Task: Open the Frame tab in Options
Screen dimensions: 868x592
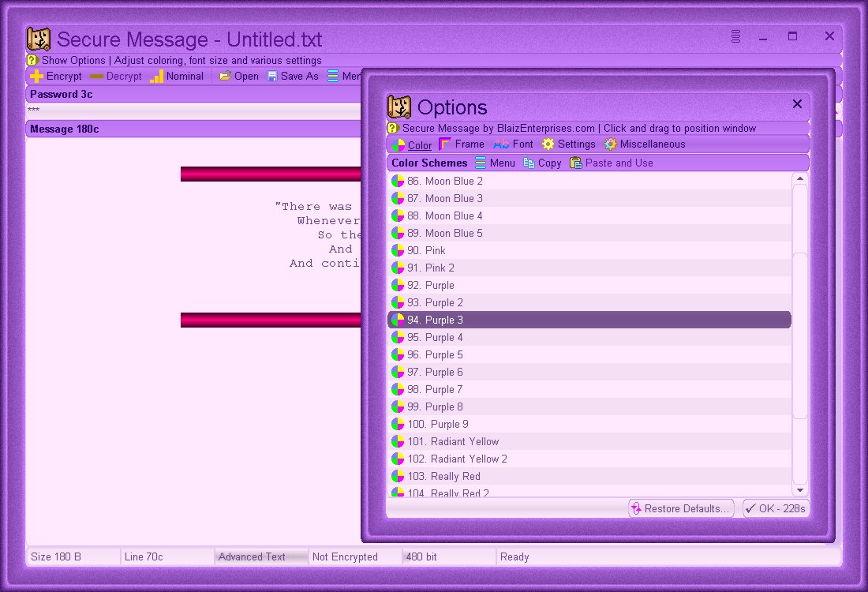Action: 461,144
